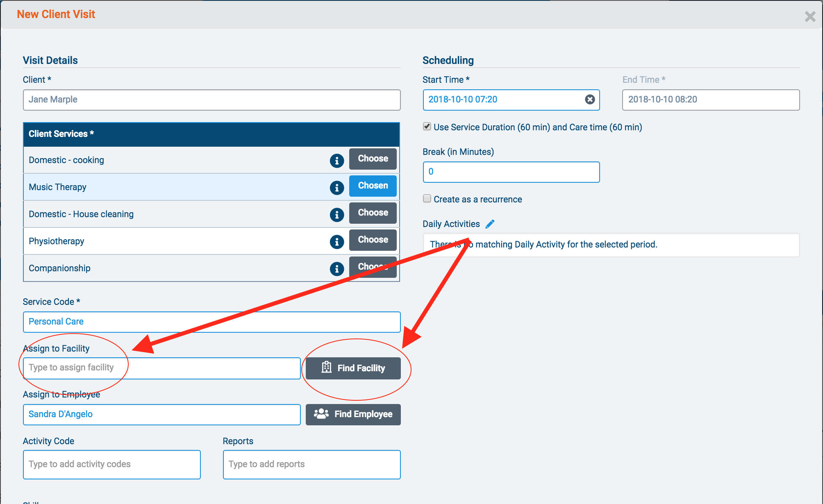Select Choose button for Physiotherapy service
The height and width of the screenshot is (504, 823).
(373, 240)
